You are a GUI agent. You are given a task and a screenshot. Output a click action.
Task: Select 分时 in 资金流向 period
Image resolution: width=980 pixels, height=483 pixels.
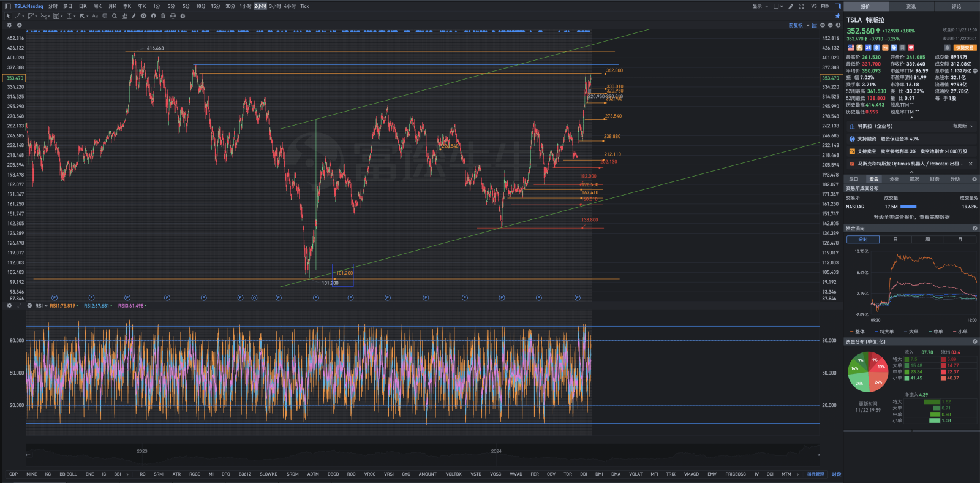[863, 239]
